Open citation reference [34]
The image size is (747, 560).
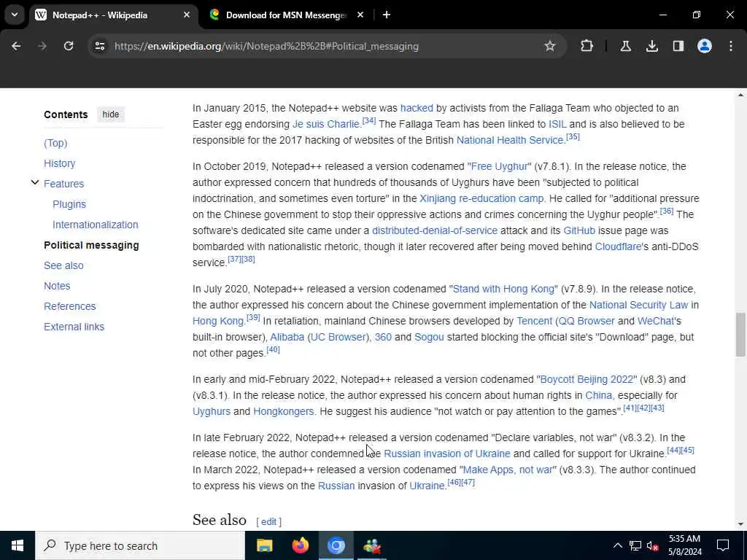coord(368,121)
